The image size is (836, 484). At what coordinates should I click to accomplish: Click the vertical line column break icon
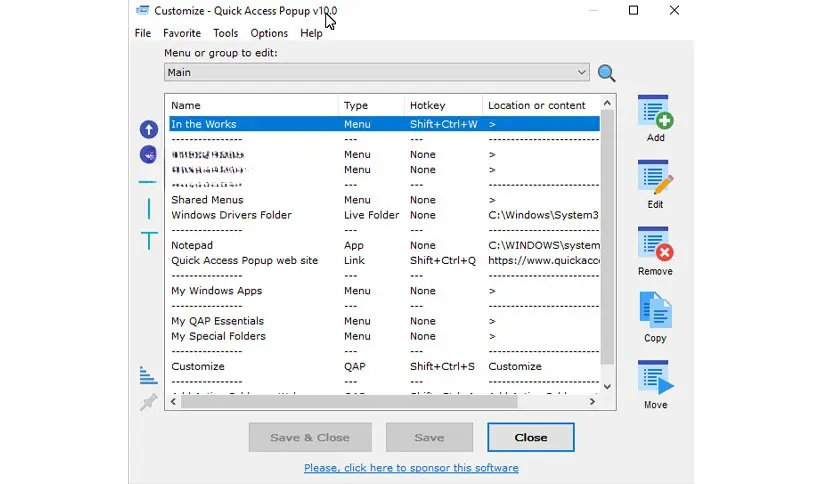point(149,208)
